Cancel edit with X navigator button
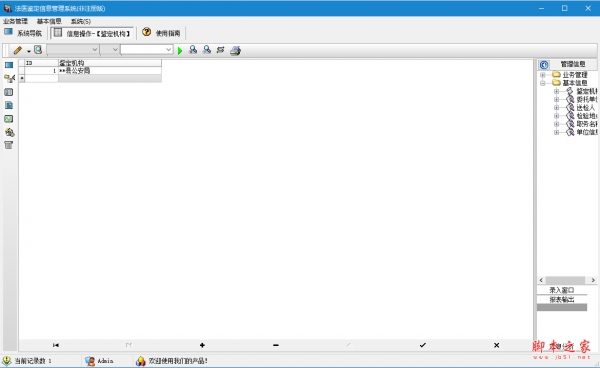600x368 pixels. coord(496,345)
